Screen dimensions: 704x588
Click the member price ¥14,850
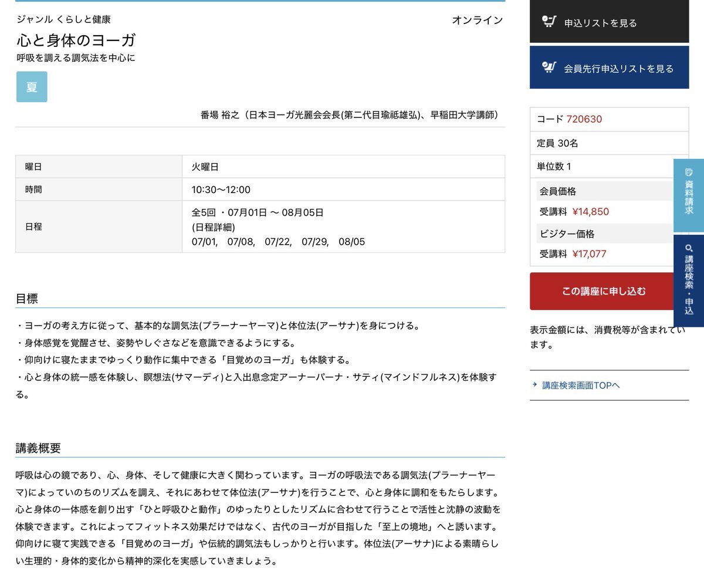[x=590, y=212]
